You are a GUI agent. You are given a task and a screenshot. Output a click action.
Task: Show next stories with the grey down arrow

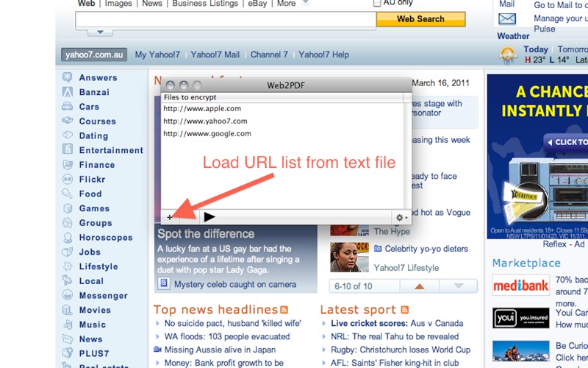point(458,286)
